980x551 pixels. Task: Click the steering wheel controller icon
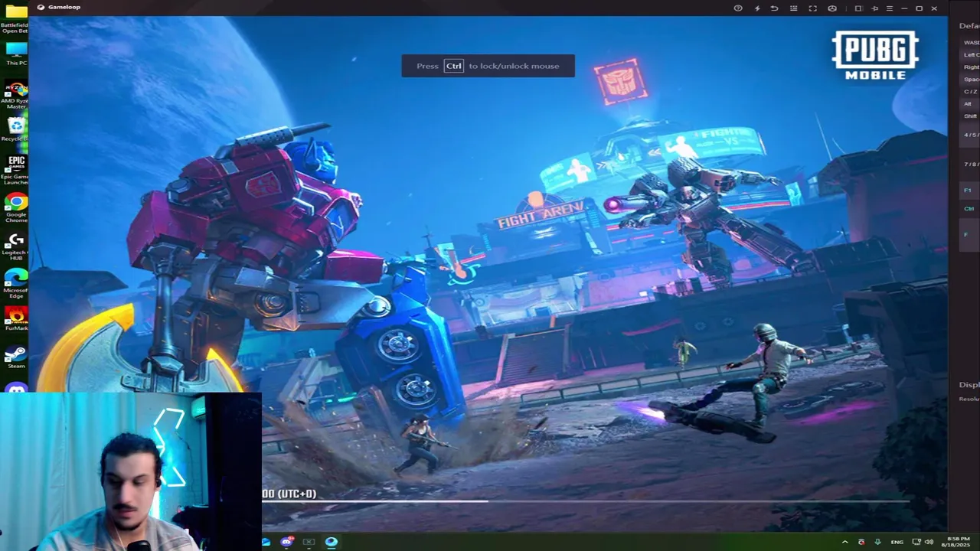832,8
